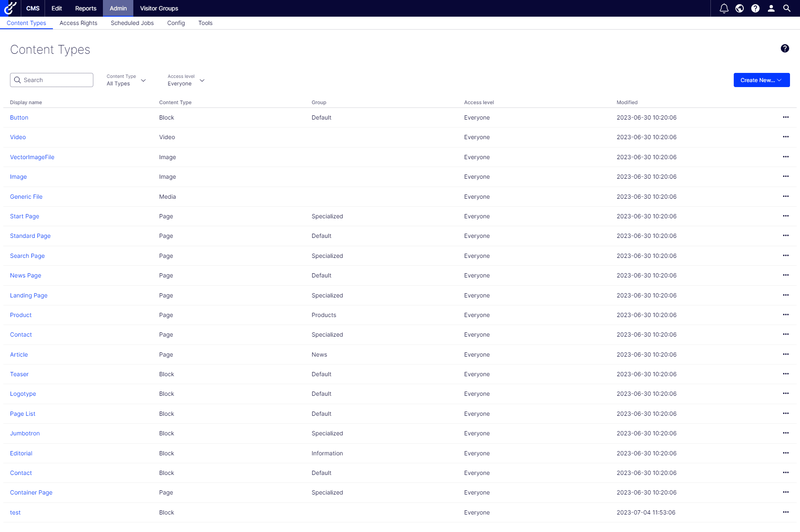Screen dimensions: 800x532
Task: Click inside the Search input field
Action: (52, 80)
